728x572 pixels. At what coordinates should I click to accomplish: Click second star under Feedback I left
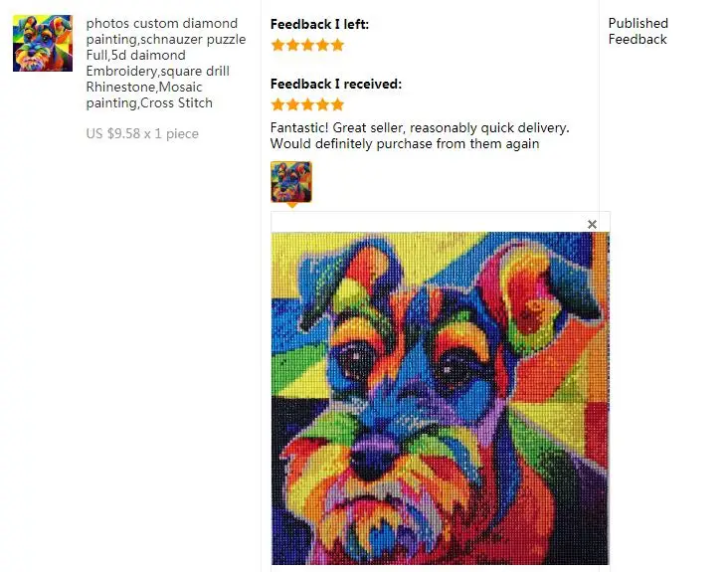click(x=293, y=45)
